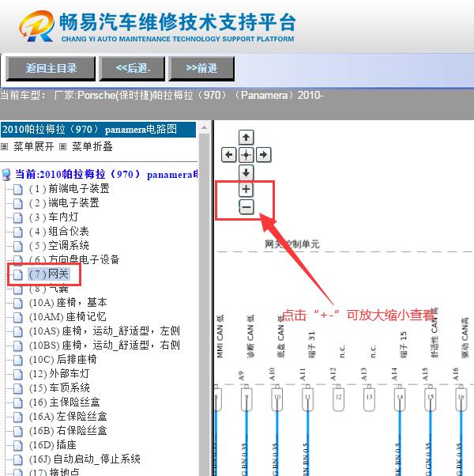Open the root node 当前:2010帕拉梅拉(970)
This screenshot has height=476, width=474.
[107, 175]
